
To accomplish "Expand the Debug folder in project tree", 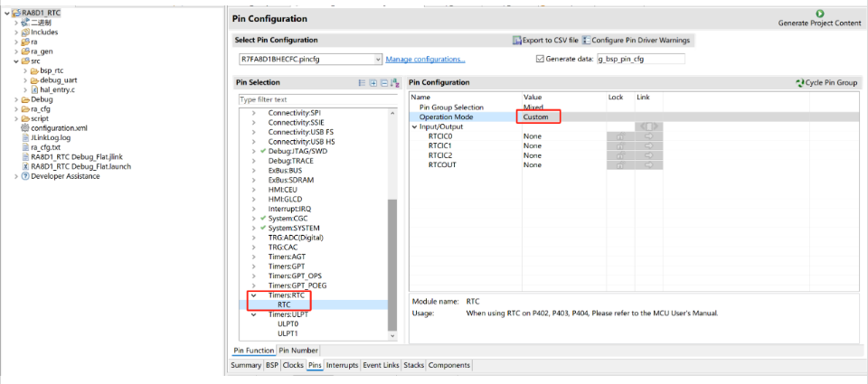I will click(16, 99).
